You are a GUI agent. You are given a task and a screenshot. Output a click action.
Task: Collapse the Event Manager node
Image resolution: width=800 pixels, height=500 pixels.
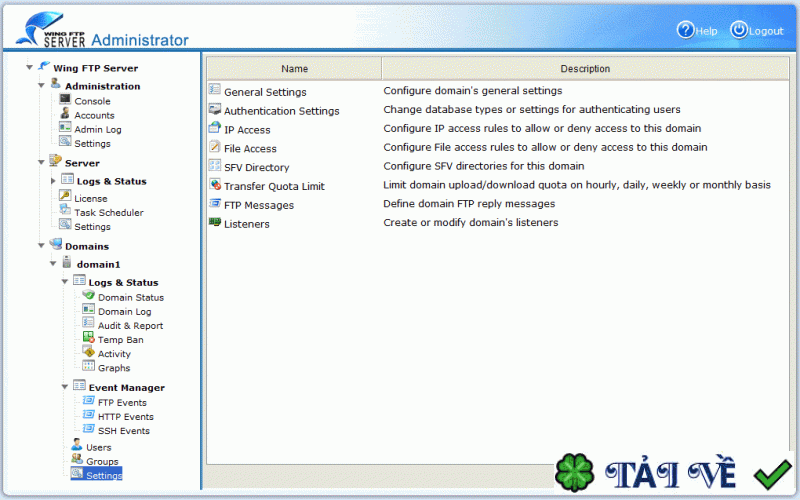point(65,387)
